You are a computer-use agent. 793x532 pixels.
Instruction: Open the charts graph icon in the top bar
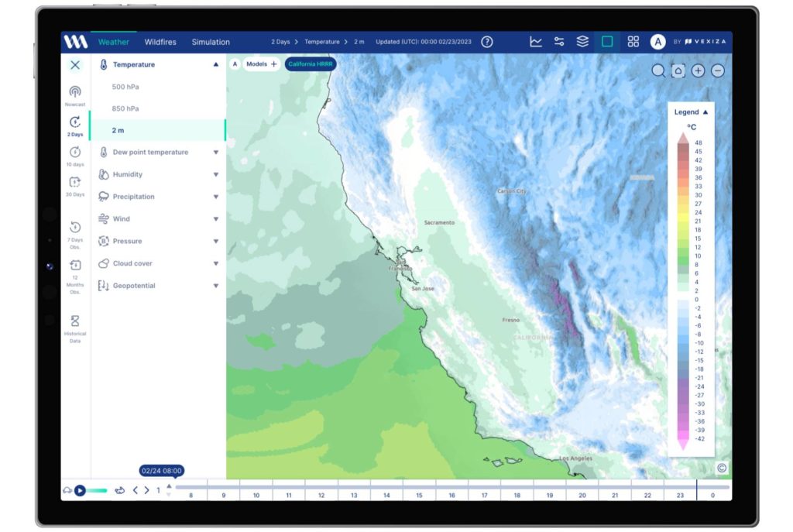click(535, 42)
